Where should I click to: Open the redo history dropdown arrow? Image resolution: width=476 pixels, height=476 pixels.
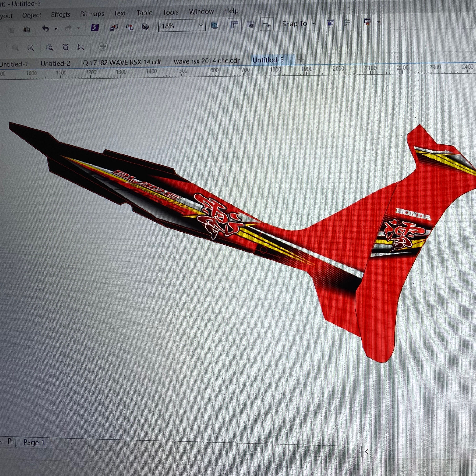(79, 28)
